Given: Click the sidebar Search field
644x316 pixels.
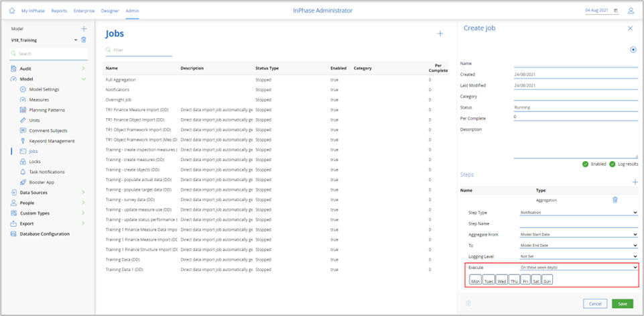Looking at the screenshot, I should [x=49, y=54].
